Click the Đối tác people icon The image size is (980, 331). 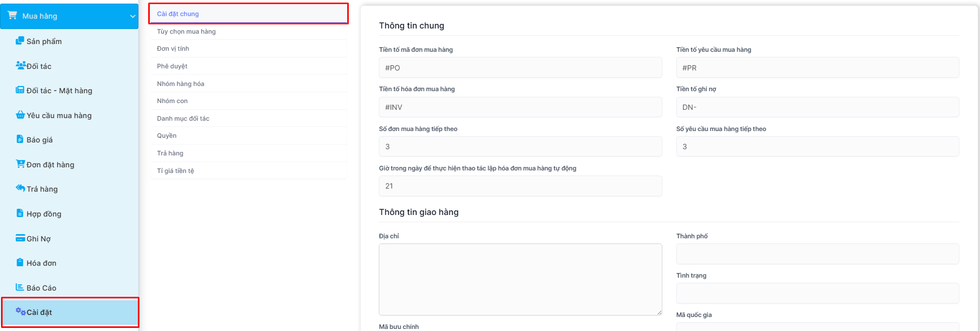coord(21,65)
